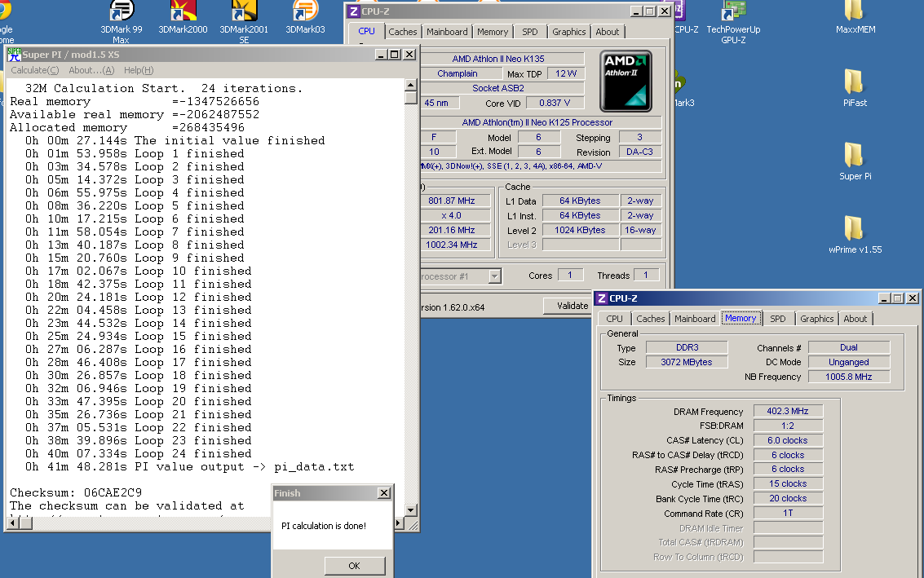Expand the Processor #1 selection dropdown
The image size is (924, 578).
pyautogui.click(x=495, y=276)
